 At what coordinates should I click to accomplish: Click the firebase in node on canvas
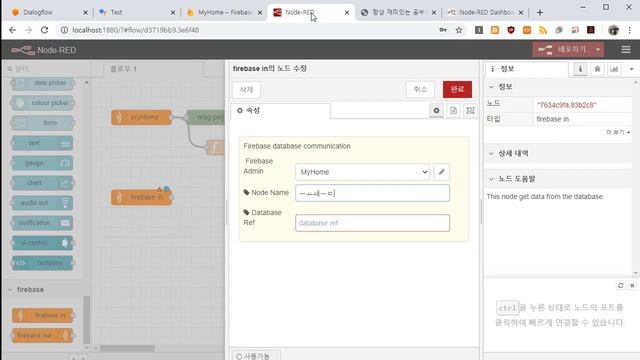(x=142, y=197)
